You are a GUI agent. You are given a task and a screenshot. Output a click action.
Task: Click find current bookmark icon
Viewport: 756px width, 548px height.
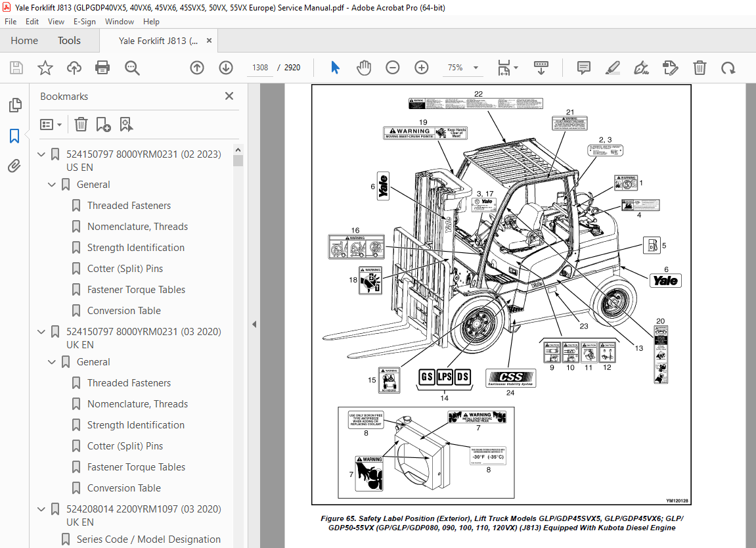point(126,124)
